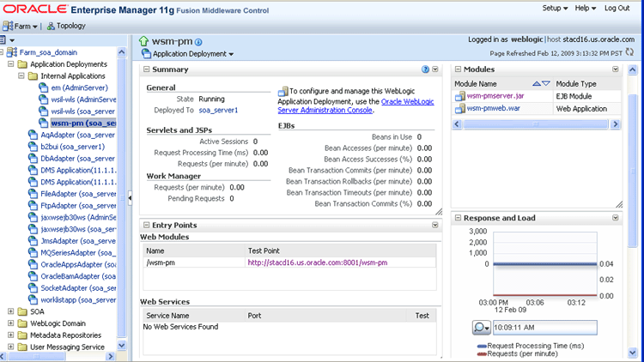Viewport: 644px width, 362px height.
Task: Select worklistapp application in tree
Action: (78, 300)
